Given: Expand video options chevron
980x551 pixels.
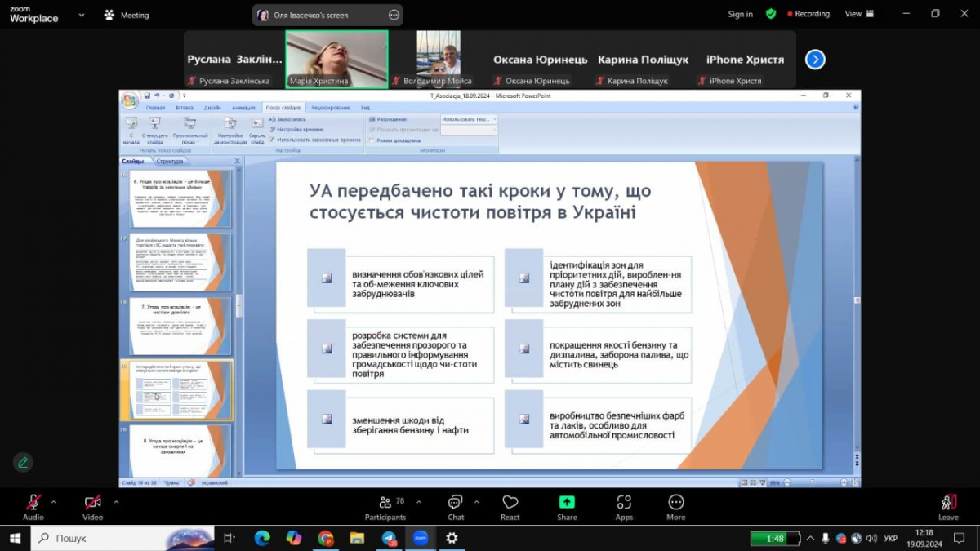Looking at the screenshot, I should click(116, 502).
